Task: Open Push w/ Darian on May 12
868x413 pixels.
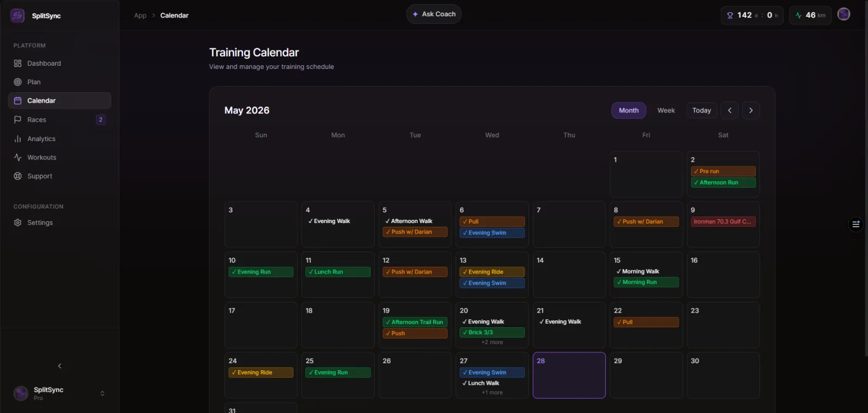Action: pyautogui.click(x=415, y=272)
